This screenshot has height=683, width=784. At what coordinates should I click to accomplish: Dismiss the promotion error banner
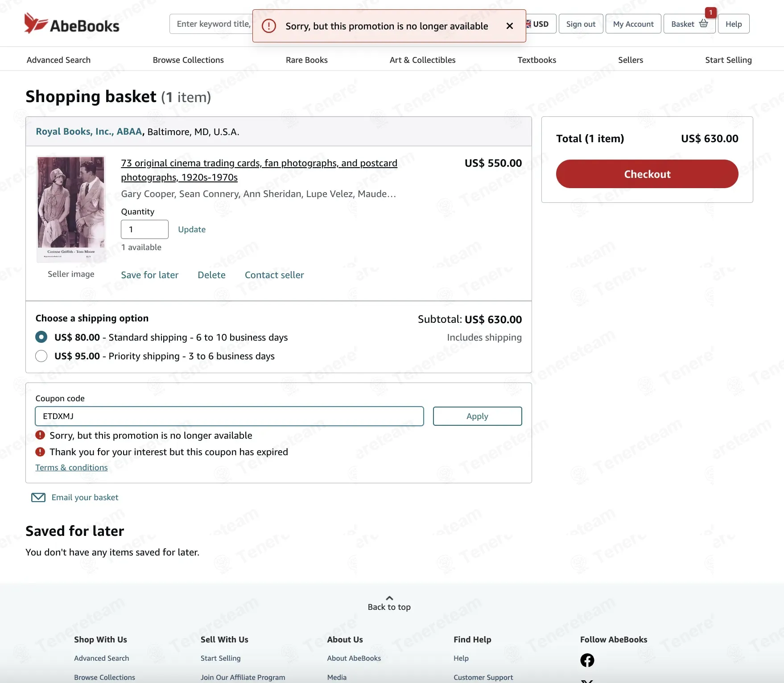509,26
